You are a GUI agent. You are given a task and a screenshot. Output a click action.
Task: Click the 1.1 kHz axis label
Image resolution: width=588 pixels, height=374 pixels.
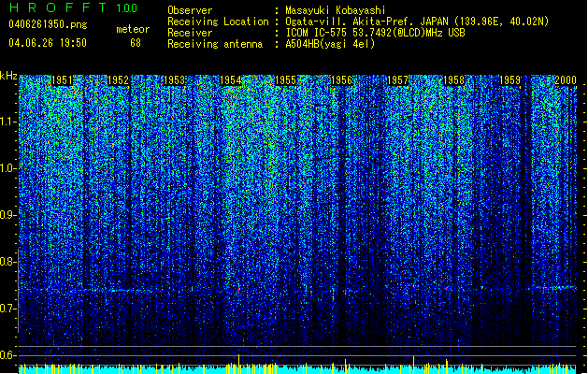point(7,122)
